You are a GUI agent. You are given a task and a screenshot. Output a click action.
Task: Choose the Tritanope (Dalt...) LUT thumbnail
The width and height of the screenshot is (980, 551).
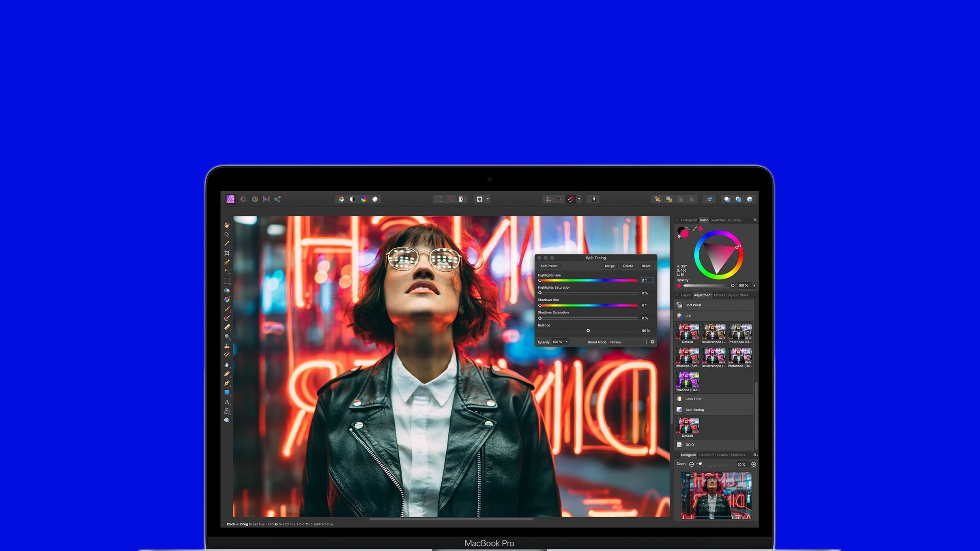[x=687, y=380]
